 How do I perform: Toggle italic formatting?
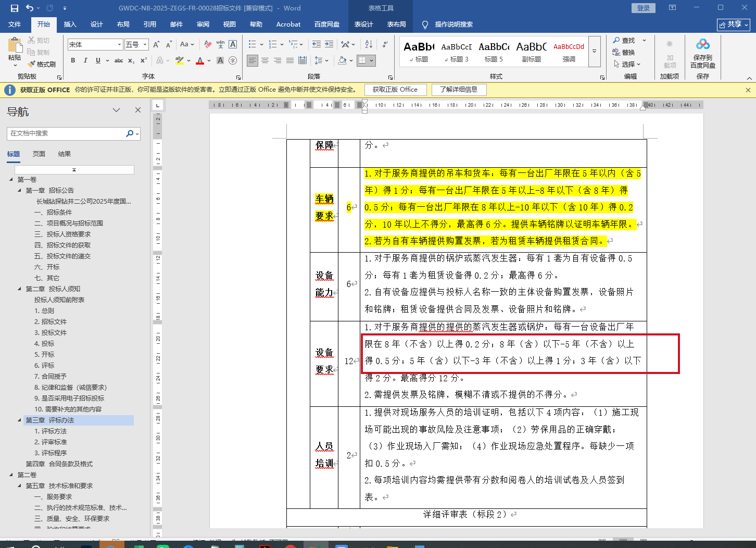(x=85, y=60)
